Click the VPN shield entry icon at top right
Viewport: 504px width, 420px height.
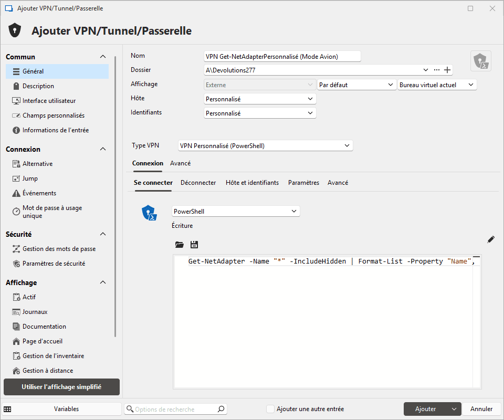click(x=481, y=61)
